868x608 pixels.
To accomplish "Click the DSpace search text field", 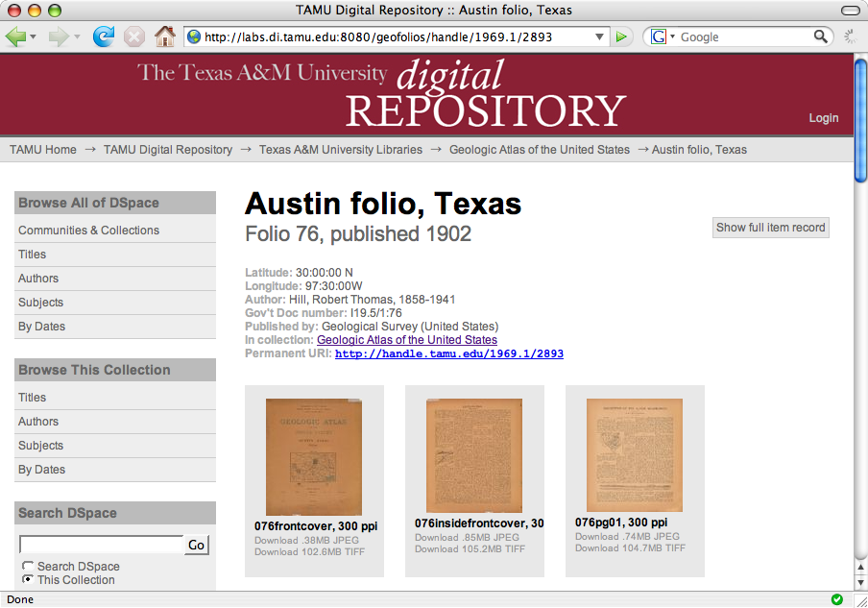I will click(x=102, y=545).
